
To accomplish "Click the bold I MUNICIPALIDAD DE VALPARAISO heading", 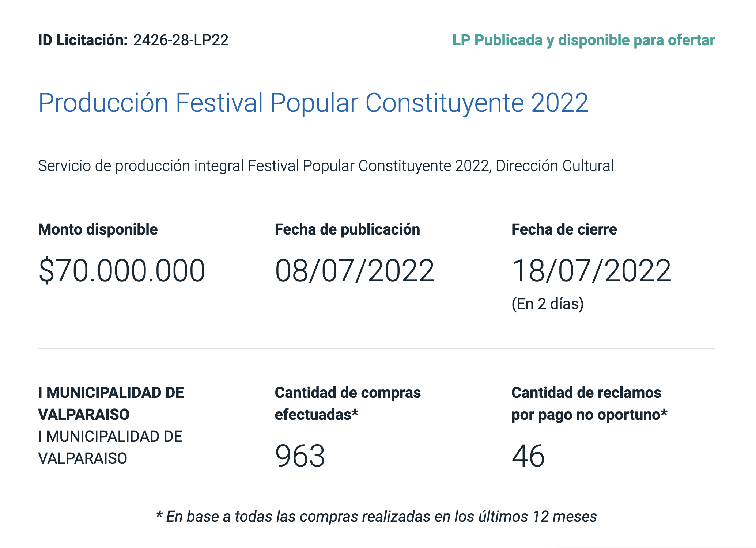I will 111,404.
